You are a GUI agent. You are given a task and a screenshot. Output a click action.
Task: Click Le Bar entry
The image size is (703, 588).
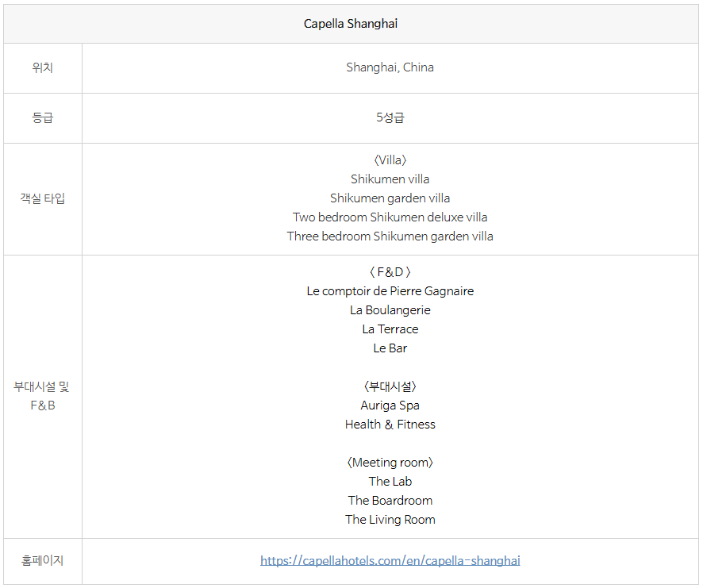390,348
